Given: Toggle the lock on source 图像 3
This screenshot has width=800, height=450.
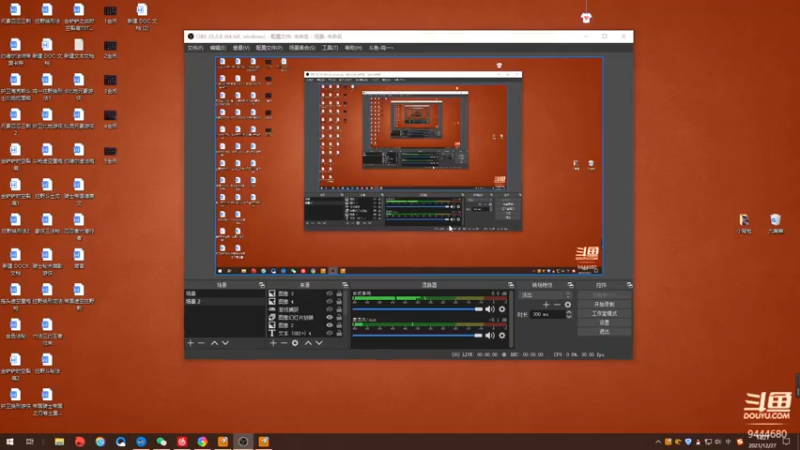Looking at the screenshot, I should (339, 293).
